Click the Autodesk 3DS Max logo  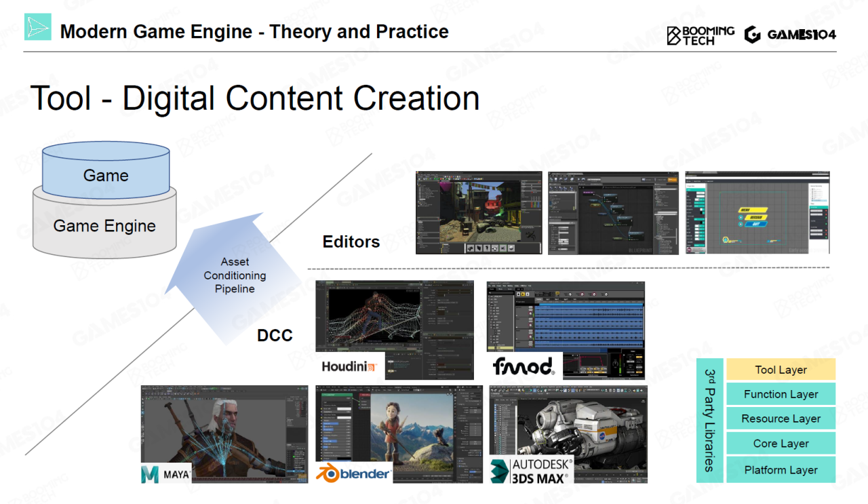(532, 471)
